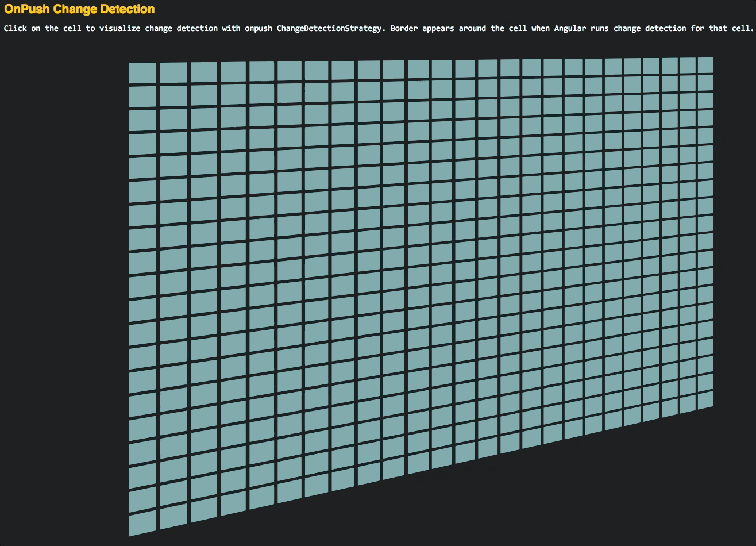Screen dimensions: 756x546
Task: Select the second cell in the top row
Action: (173, 72)
